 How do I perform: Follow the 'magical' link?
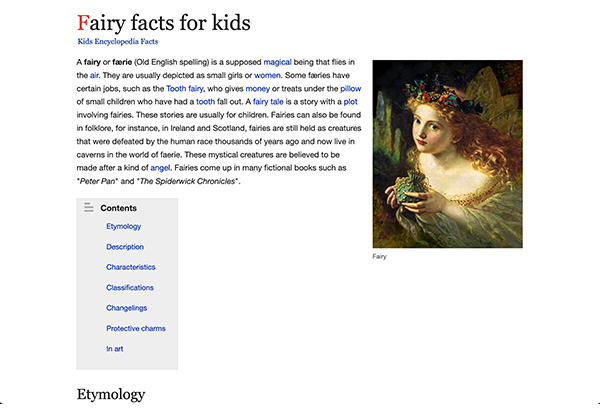click(277, 62)
